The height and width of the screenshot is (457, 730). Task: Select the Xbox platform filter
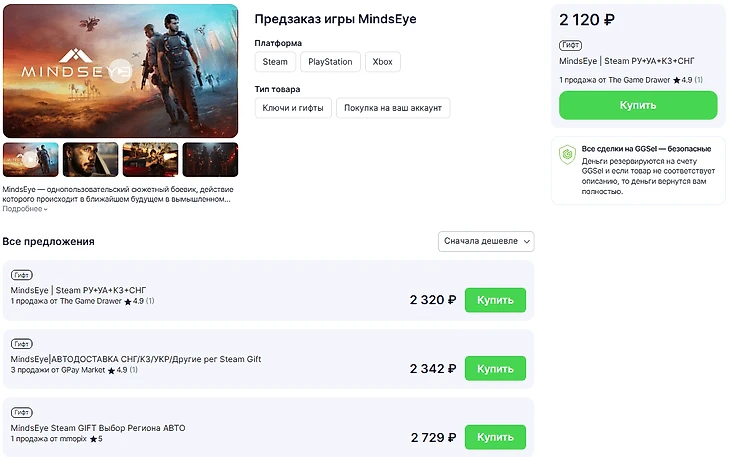[382, 62]
